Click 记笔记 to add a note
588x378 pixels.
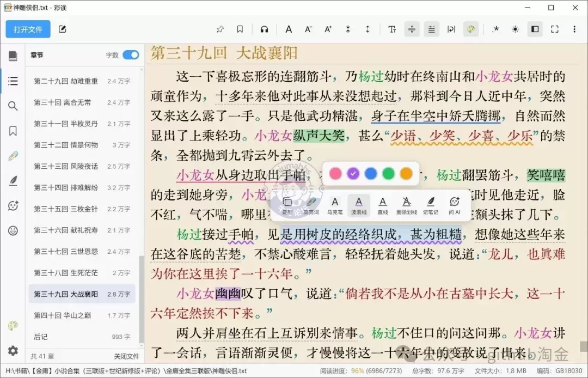point(431,205)
